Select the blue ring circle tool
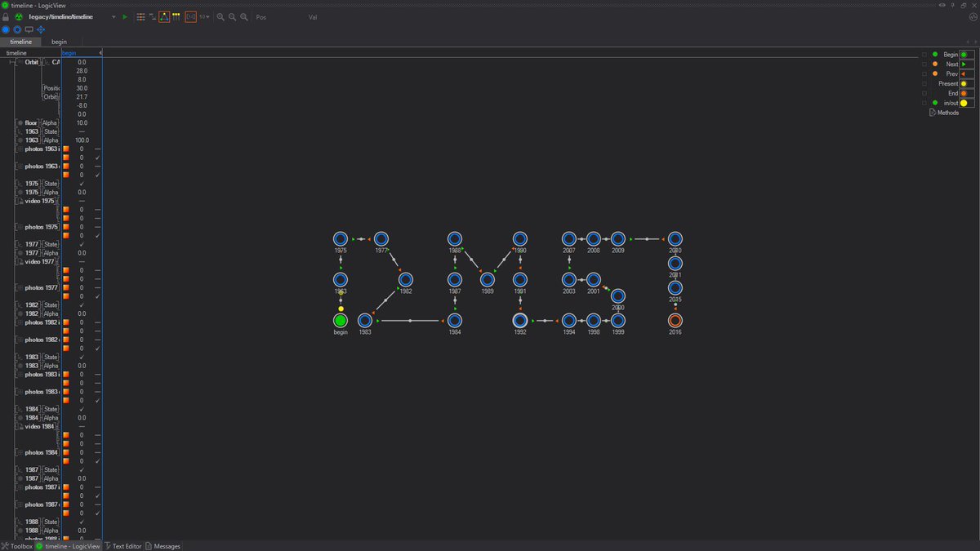 (x=17, y=29)
